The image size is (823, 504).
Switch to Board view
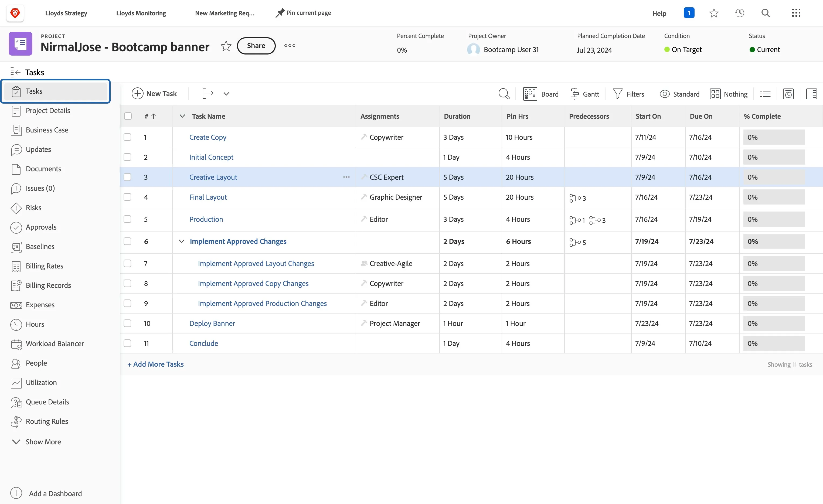(541, 94)
